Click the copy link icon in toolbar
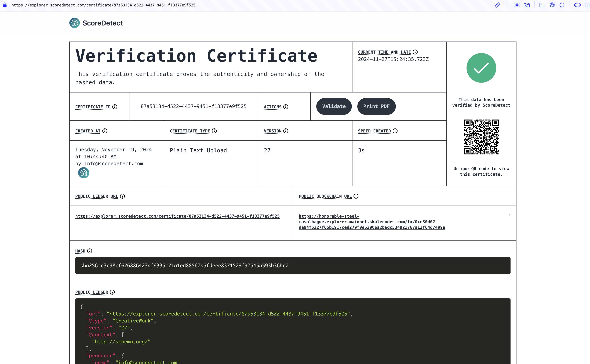The image size is (590, 364). 497,5
